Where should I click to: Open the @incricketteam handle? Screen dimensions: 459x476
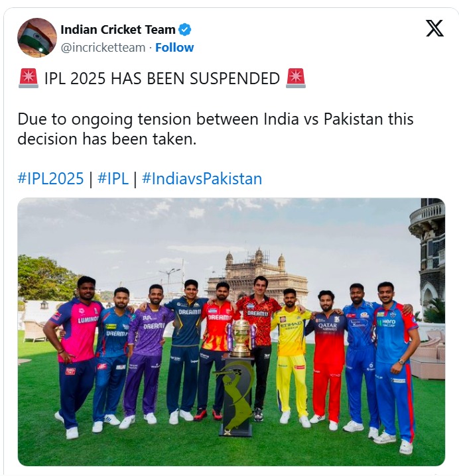(x=103, y=48)
